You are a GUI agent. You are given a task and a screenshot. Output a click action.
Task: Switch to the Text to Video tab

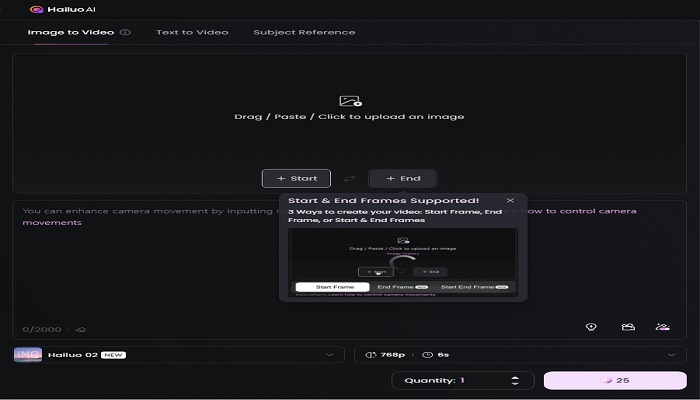[x=192, y=32]
